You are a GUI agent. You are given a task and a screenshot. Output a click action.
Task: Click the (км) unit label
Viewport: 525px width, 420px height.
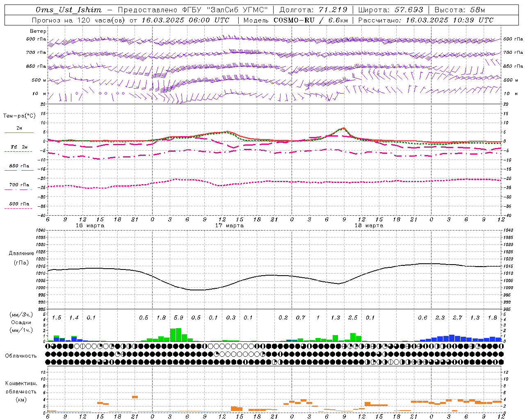click(x=21, y=399)
